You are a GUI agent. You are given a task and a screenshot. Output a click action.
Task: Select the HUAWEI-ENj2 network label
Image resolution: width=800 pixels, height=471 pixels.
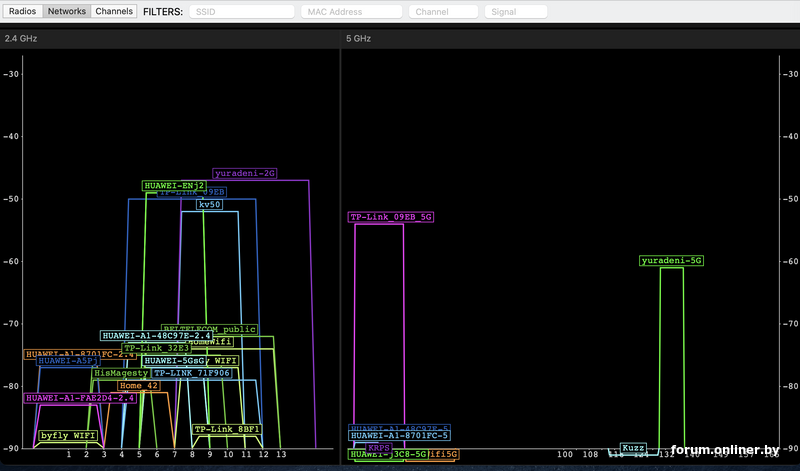[x=174, y=186]
